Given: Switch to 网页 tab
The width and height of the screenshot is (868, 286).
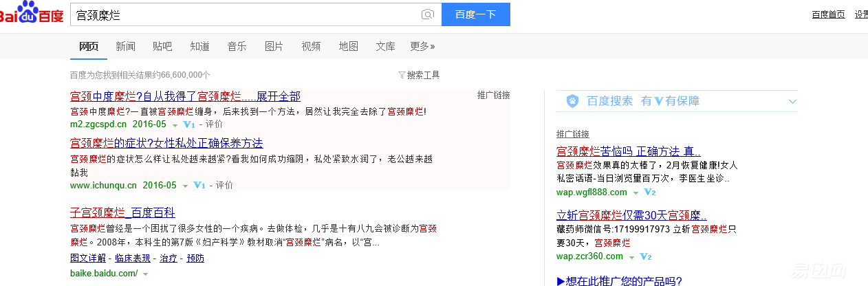Looking at the screenshot, I should 89,46.
